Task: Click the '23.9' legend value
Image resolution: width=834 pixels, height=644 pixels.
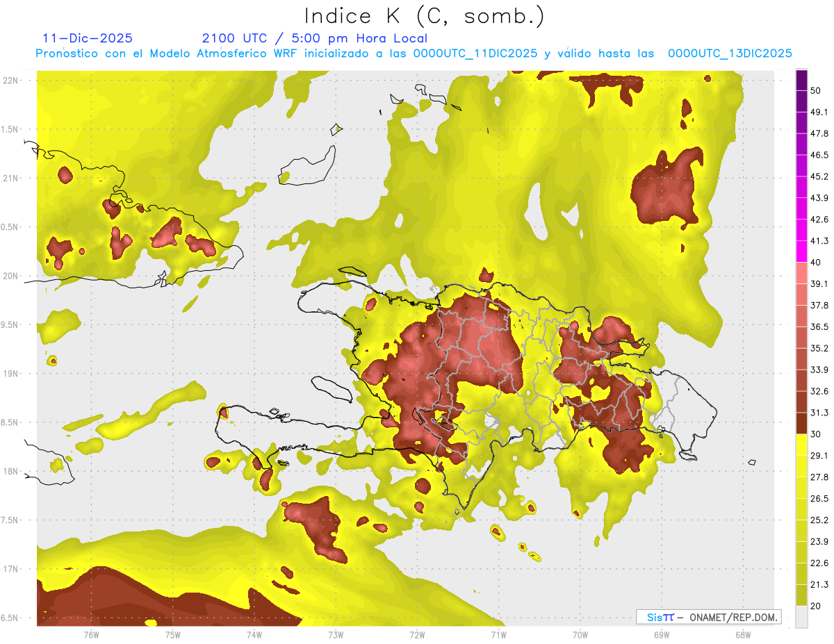Action: (x=819, y=542)
